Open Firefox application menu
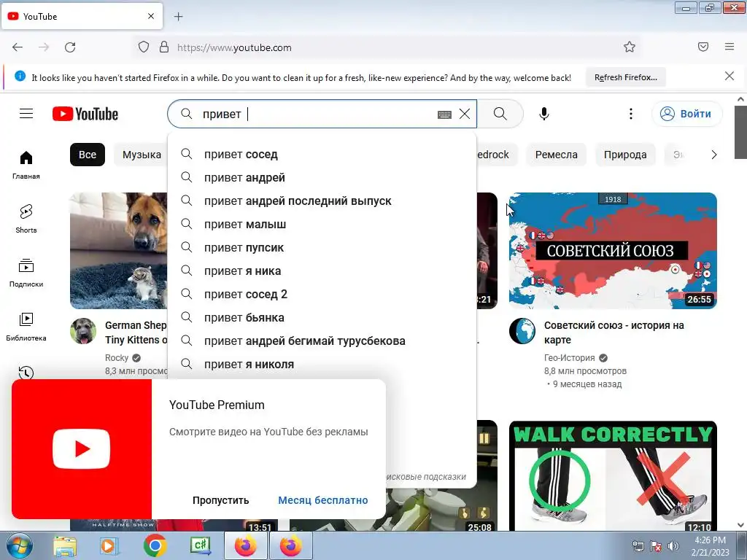 click(x=729, y=47)
